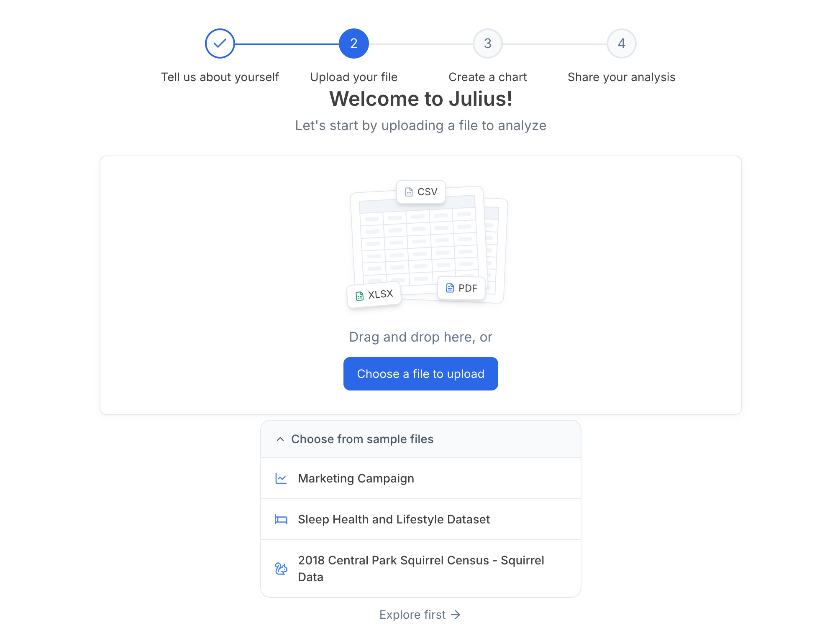Click the squirrel icon for Squirrel Census

(x=281, y=569)
